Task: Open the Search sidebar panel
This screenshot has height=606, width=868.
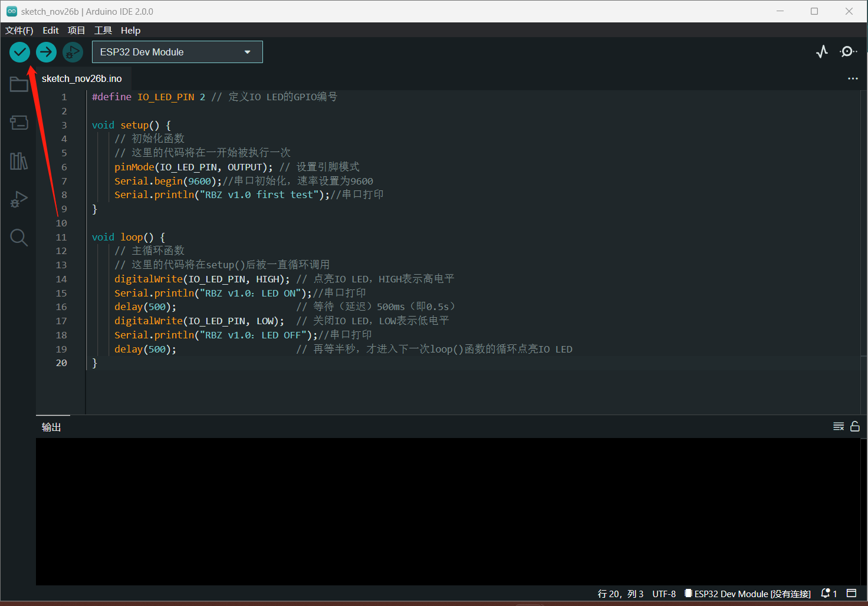Action: [19, 238]
